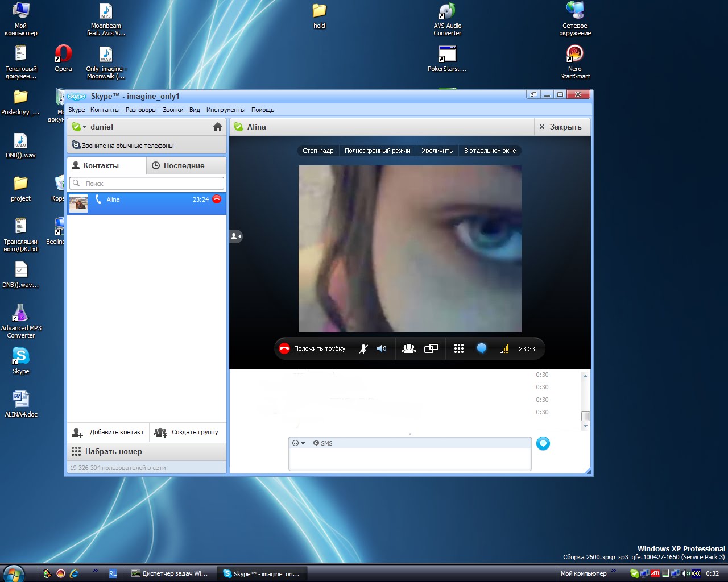The width and height of the screenshot is (728, 582).
Task: Open the Инструменты menu
Action: point(226,110)
